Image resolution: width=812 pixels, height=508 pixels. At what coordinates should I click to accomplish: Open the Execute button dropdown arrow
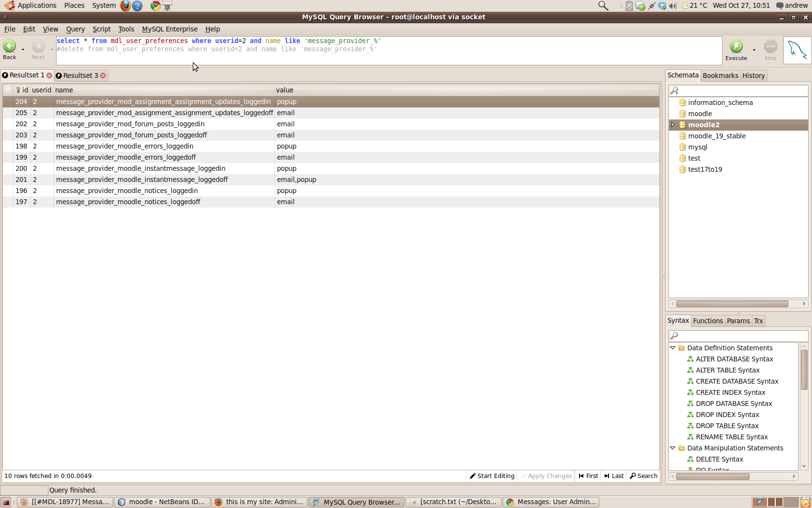pos(754,50)
